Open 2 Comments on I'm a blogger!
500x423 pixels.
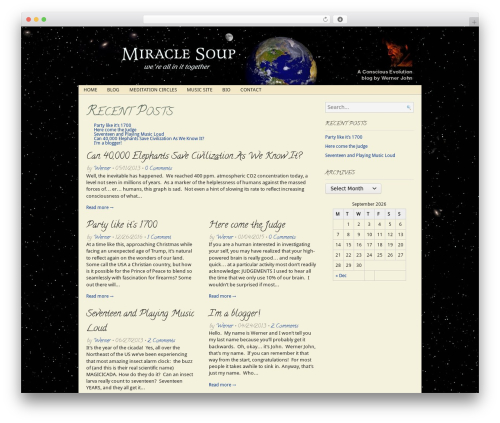click(284, 326)
